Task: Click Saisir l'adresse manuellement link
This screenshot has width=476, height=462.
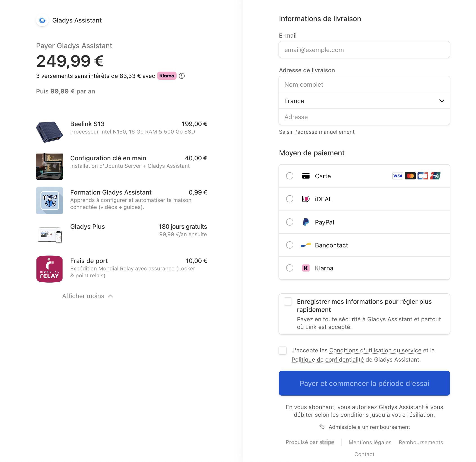Action: [x=317, y=132]
